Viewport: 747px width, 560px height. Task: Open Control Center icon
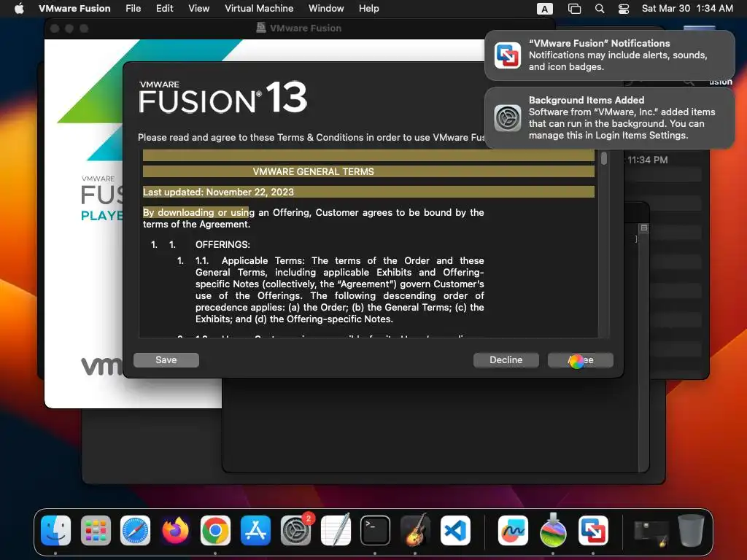(x=624, y=9)
